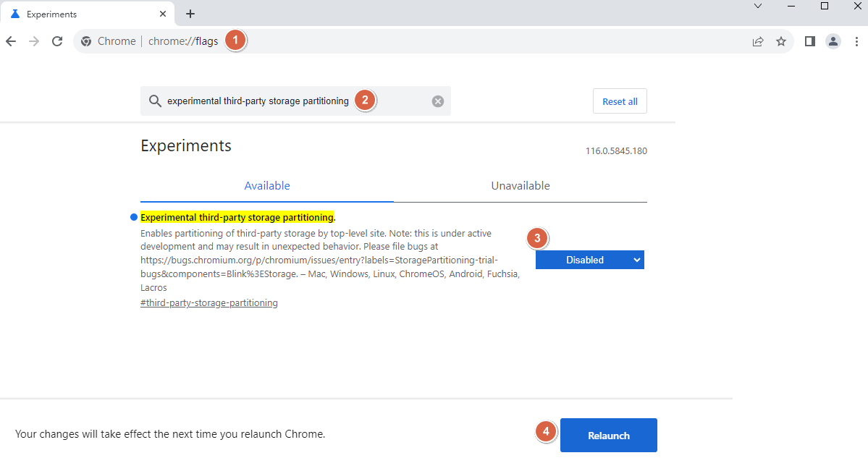868x458 pixels.
Task: Click the magnifier search icon
Action: [x=155, y=101]
